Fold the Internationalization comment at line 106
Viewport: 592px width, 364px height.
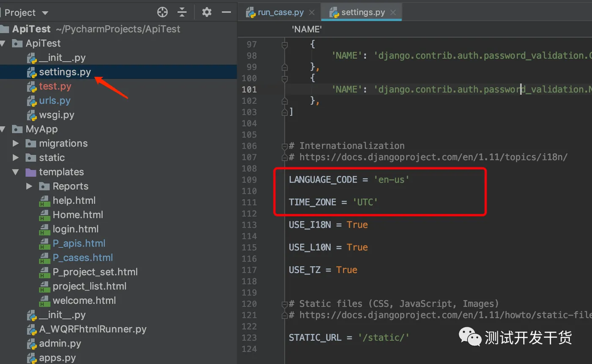[285, 146]
